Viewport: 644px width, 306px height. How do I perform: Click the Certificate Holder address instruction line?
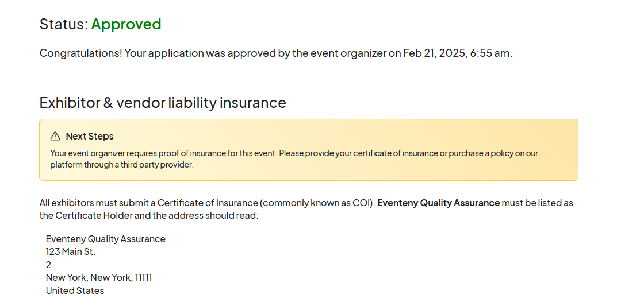pyautogui.click(x=149, y=215)
